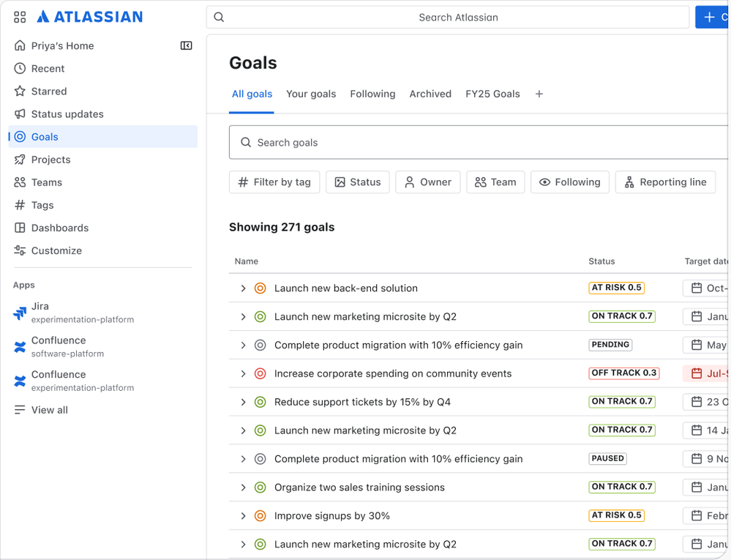Image resolution: width=731 pixels, height=560 pixels.
Task: Click red goal icon for Increase corporate spending
Action: pyautogui.click(x=260, y=373)
